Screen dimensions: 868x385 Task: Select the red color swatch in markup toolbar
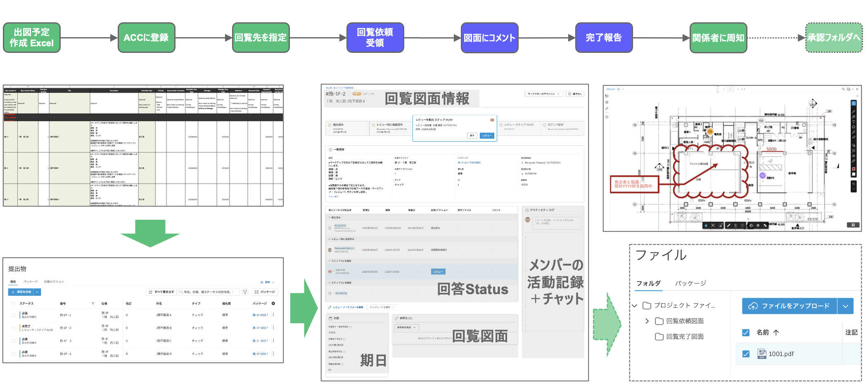(x=854, y=169)
